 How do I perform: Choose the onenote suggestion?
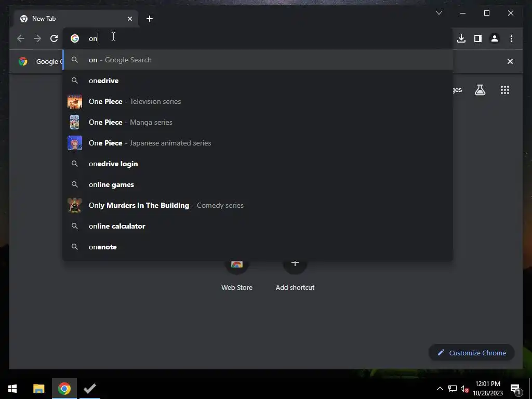tap(258, 247)
